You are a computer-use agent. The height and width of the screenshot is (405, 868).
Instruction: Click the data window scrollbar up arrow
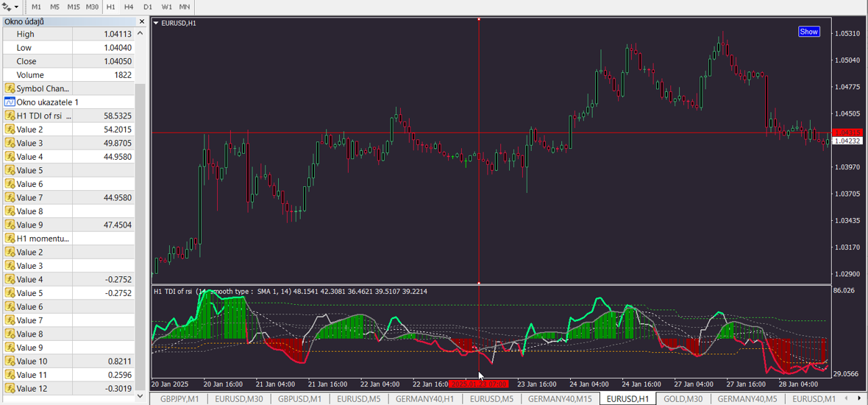pos(140,33)
